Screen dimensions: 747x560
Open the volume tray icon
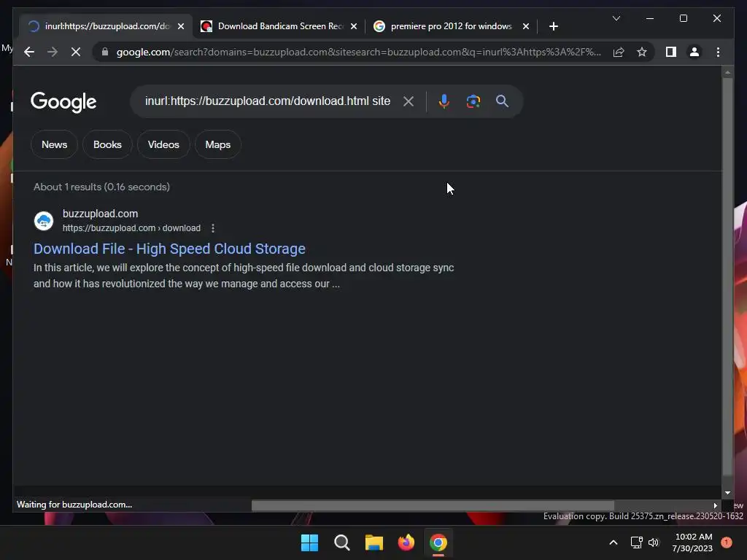click(654, 542)
